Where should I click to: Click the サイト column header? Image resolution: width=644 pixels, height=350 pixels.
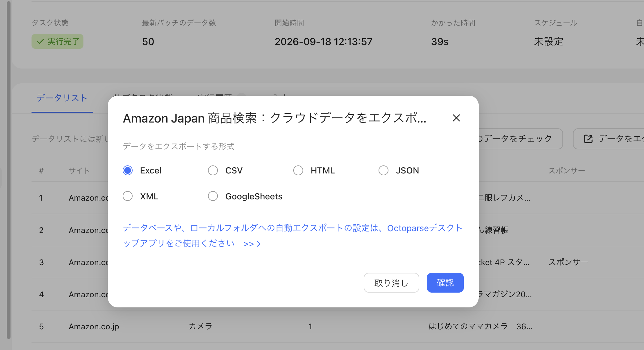pos(79,171)
